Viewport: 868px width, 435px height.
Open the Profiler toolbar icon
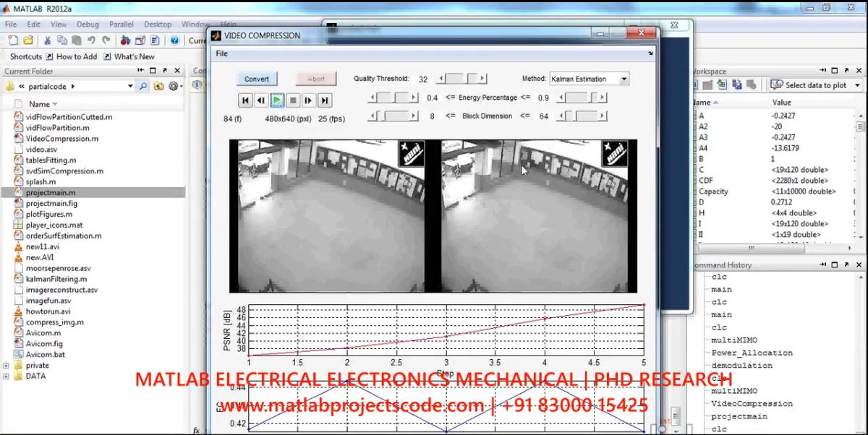point(155,40)
